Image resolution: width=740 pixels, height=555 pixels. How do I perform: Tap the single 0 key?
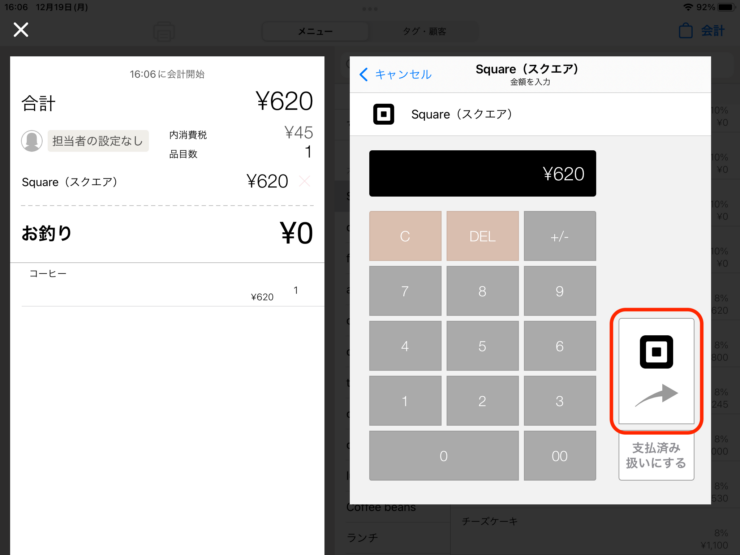coord(444,456)
